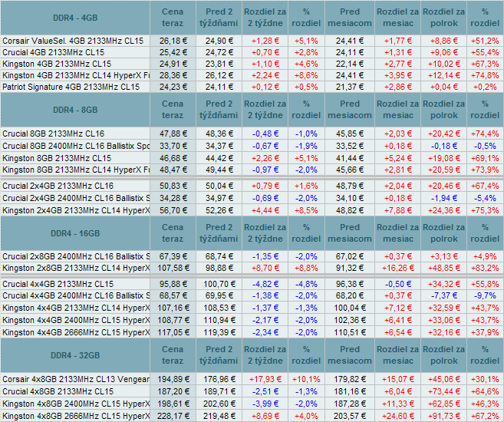Click the current price 47,88 €

[173, 134]
